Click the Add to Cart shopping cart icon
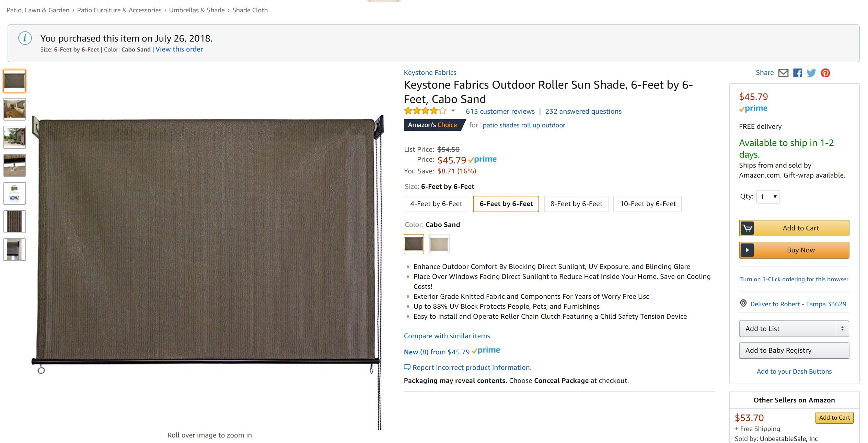Screen dimensions: 868x443 [x=747, y=228]
